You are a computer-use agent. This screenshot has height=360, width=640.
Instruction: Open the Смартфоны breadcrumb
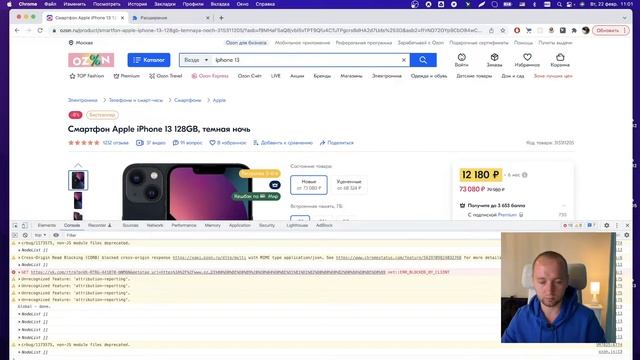tap(188, 100)
